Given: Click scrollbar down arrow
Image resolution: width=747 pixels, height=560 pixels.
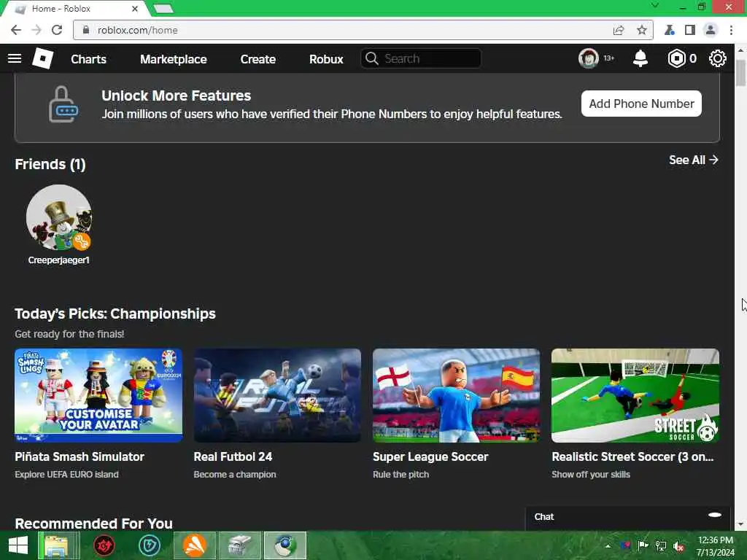Looking at the screenshot, I should (740, 525).
